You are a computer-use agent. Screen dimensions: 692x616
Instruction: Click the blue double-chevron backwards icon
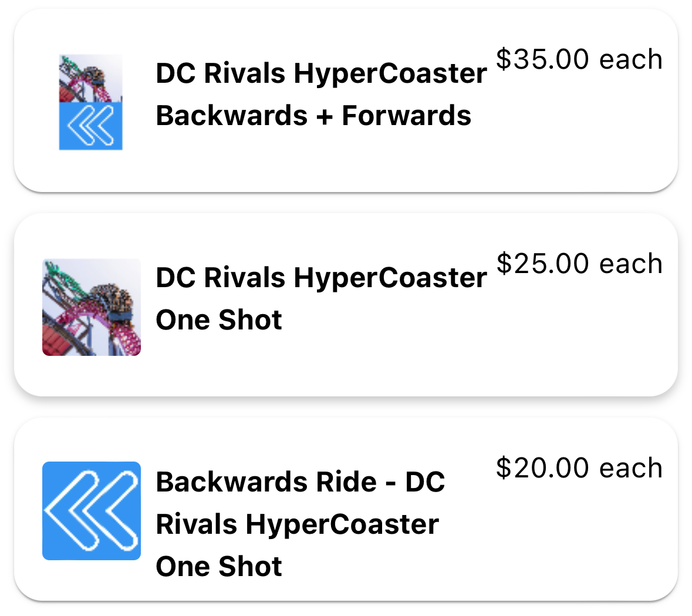[x=92, y=511]
